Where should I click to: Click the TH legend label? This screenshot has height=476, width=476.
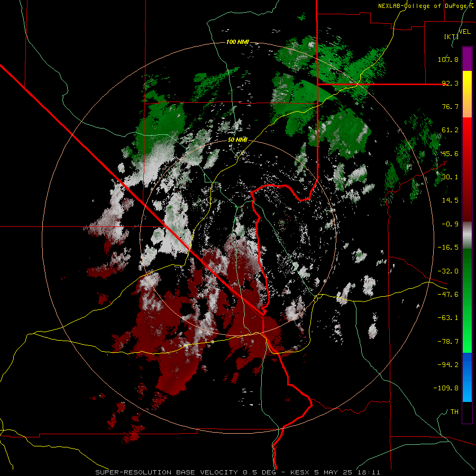454,412
